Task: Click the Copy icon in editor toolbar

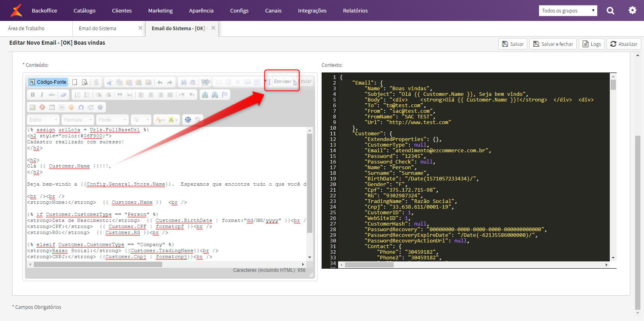Action: point(119,82)
